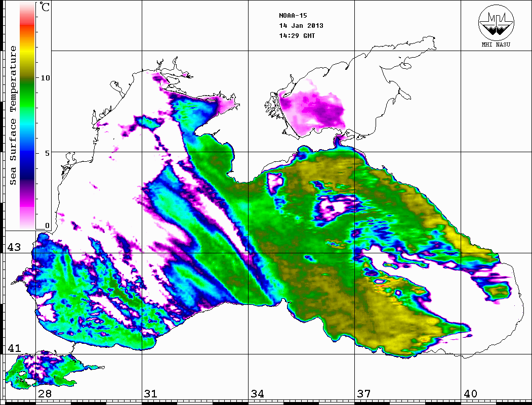This screenshot has height=405, width=532.
Task: Click latitude label 41
Action: pos(14,348)
